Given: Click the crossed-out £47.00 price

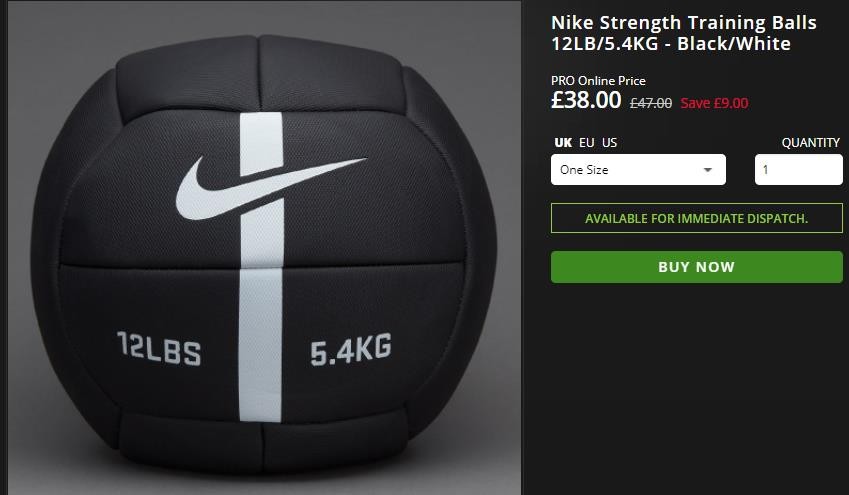Looking at the screenshot, I should 650,103.
